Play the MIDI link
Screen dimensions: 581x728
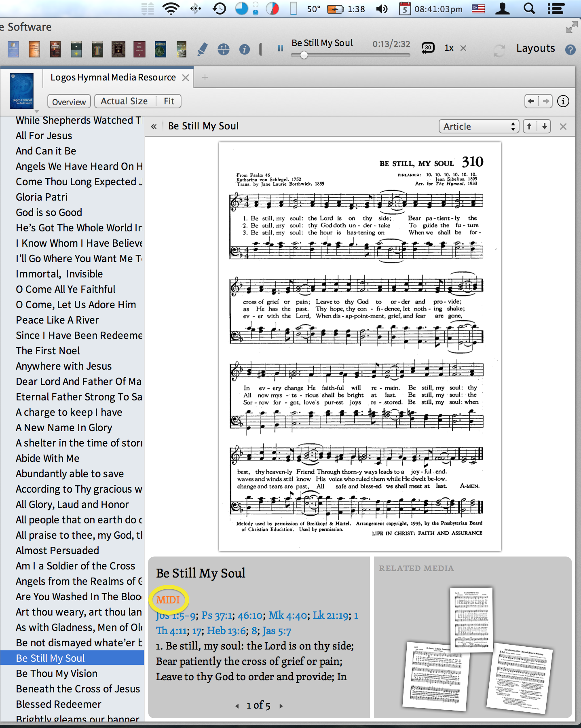(x=168, y=600)
